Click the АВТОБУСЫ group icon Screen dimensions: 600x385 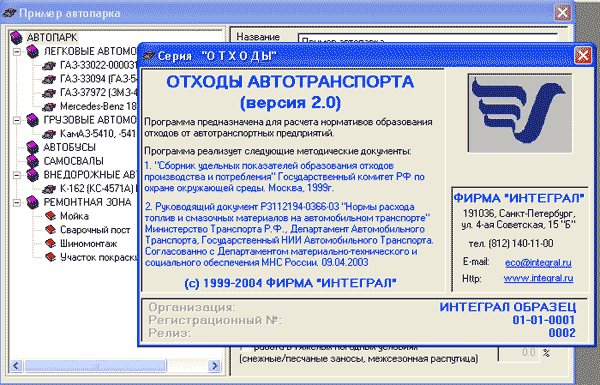click(x=33, y=147)
